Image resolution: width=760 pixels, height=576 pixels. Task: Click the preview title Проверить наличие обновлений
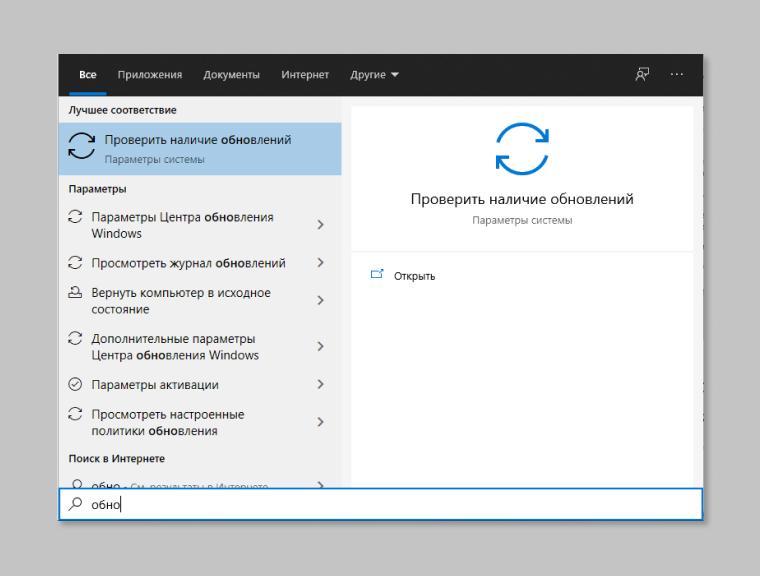[522, 199]
